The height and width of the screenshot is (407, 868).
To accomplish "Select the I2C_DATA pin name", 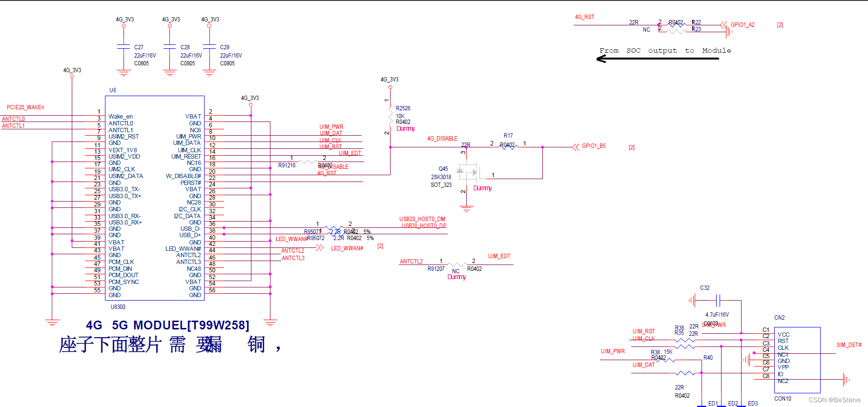I will 187,216.
